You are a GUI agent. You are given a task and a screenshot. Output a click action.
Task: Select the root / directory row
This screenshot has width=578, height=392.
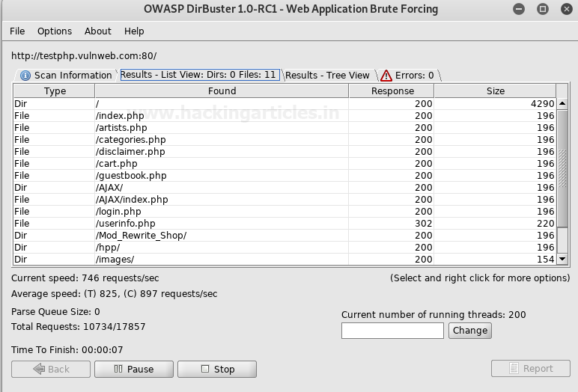tap(285, 103)
